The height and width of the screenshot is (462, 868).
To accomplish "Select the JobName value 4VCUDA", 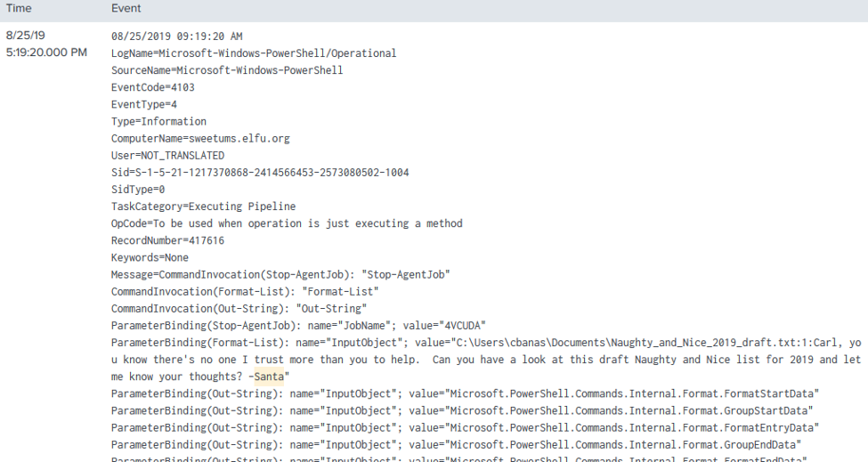I will (x=466, y=326).
